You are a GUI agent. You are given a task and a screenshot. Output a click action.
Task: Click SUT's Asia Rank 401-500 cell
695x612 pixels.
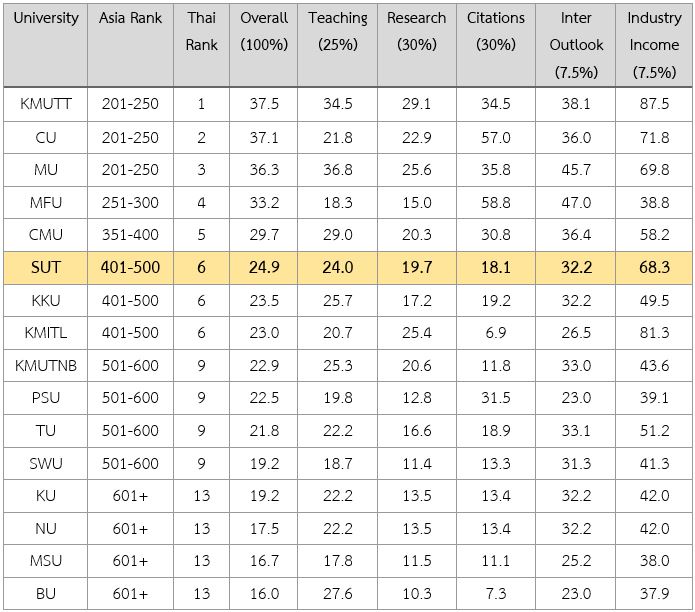(130, 268)
